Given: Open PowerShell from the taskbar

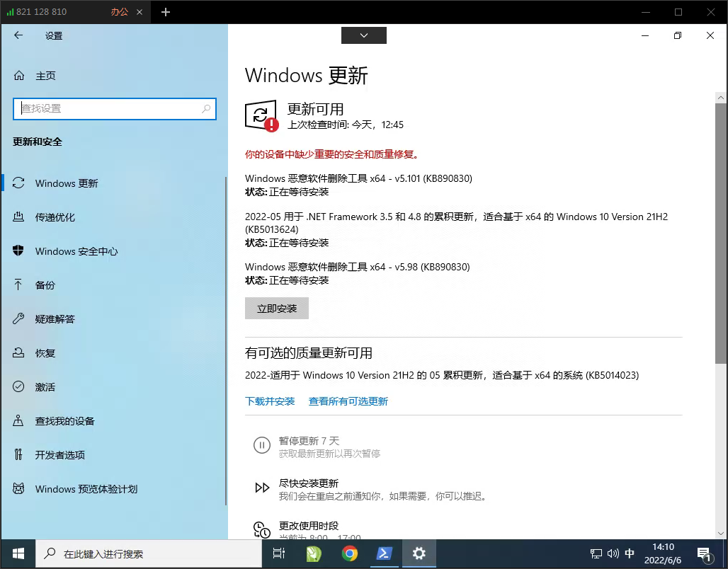Looking at the screenshot, I should tap(385, 553).
